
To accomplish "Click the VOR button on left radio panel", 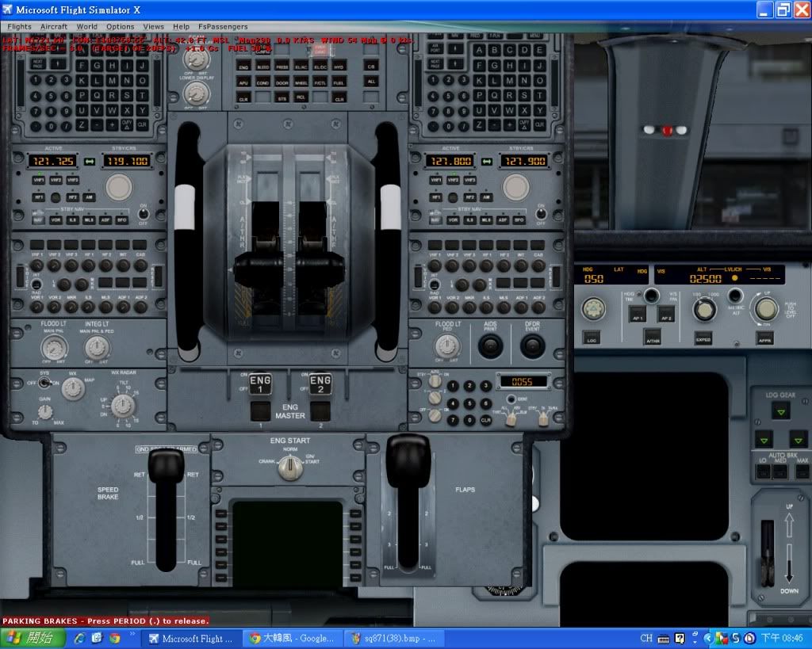I will [x=56, y=220].
